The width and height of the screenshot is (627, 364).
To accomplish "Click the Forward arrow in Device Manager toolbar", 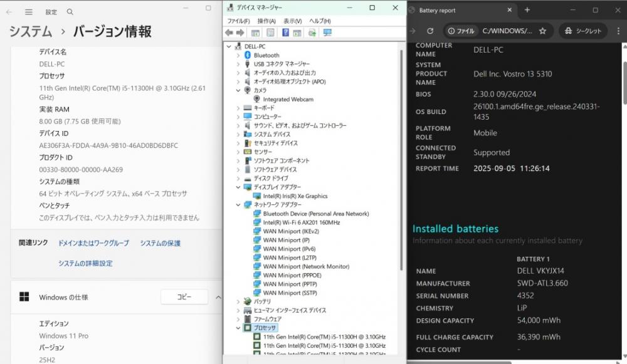I will (240, 33).
